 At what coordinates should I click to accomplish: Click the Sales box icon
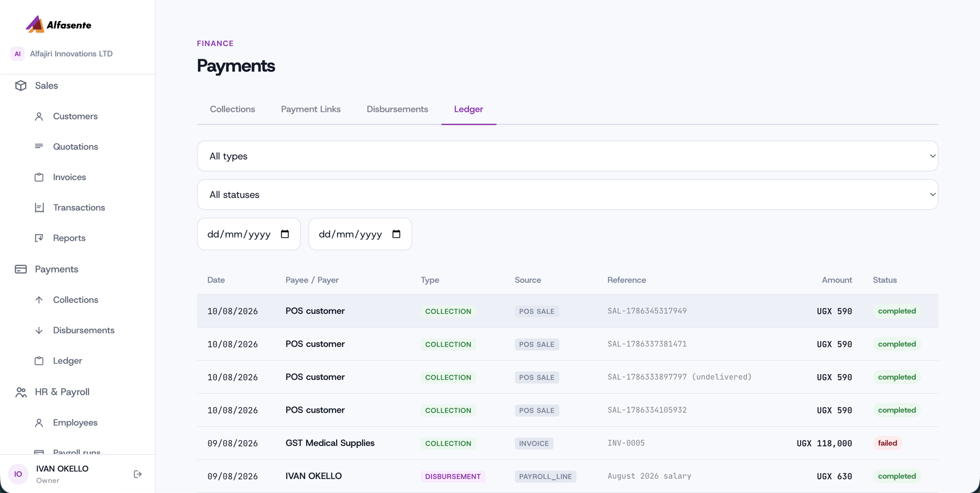pyautogui.click(x=21, y=86)
